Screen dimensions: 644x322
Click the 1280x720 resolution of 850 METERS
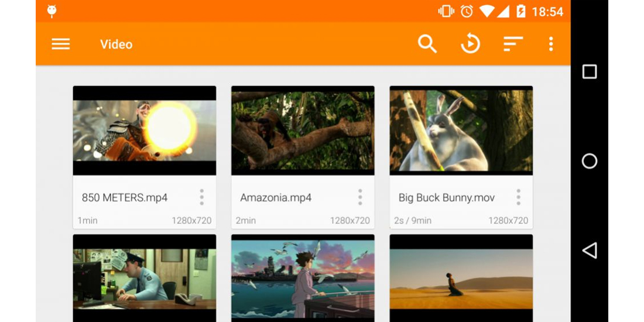click(191, 221)
